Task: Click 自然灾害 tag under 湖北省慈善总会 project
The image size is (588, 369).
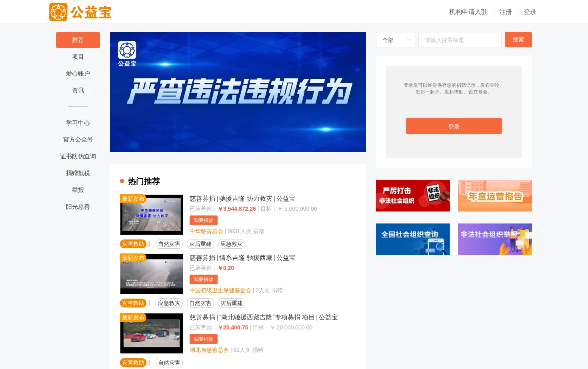Action: click(x=169, y=363)
